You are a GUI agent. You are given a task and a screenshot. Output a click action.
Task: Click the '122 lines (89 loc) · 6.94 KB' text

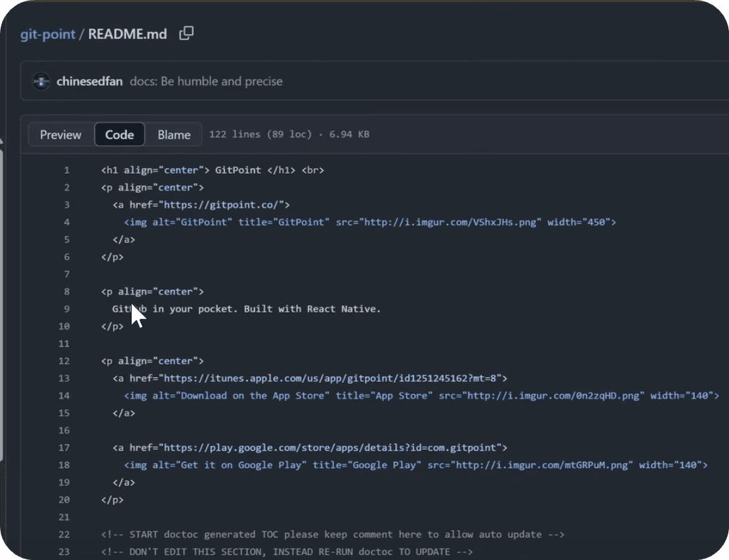pos(289,134)
